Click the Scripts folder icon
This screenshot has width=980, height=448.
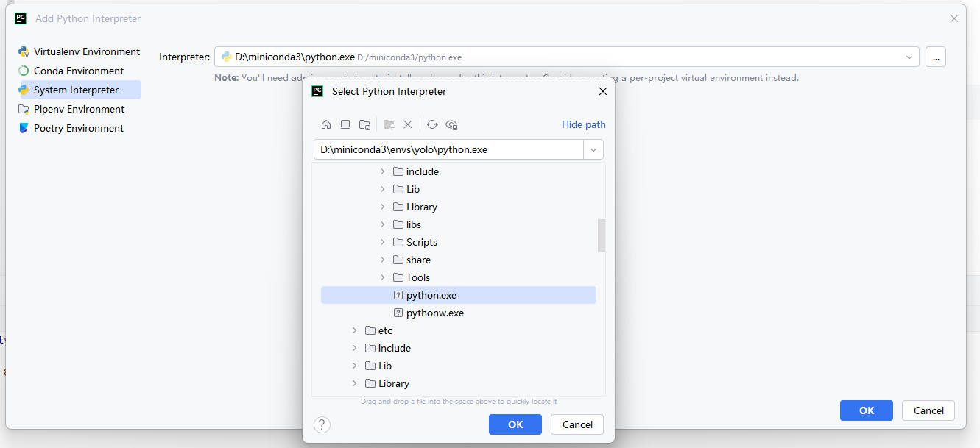[x=398, y=242]
